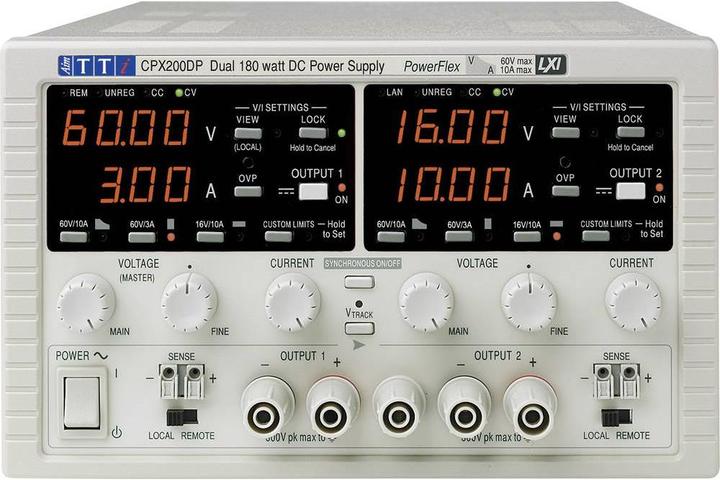
Task: Toggle the OUTPUT 2 on/off button
Action: coord(630,191)
